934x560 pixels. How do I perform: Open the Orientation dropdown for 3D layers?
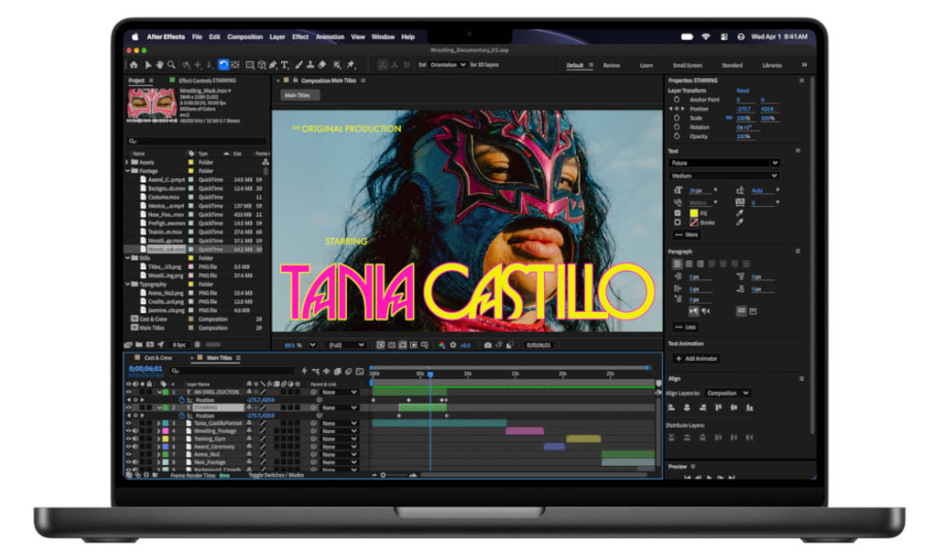coord(448,65)
